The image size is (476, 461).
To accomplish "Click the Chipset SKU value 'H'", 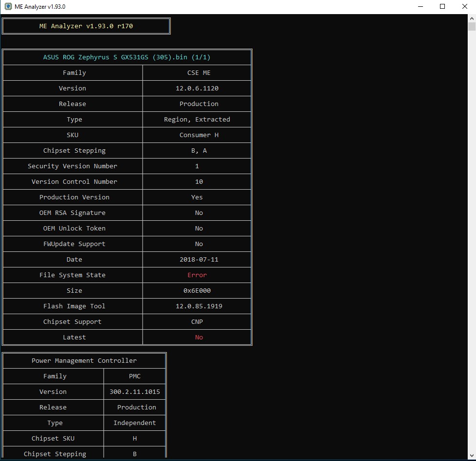I will pyautogui.click(x=135, y=439).
